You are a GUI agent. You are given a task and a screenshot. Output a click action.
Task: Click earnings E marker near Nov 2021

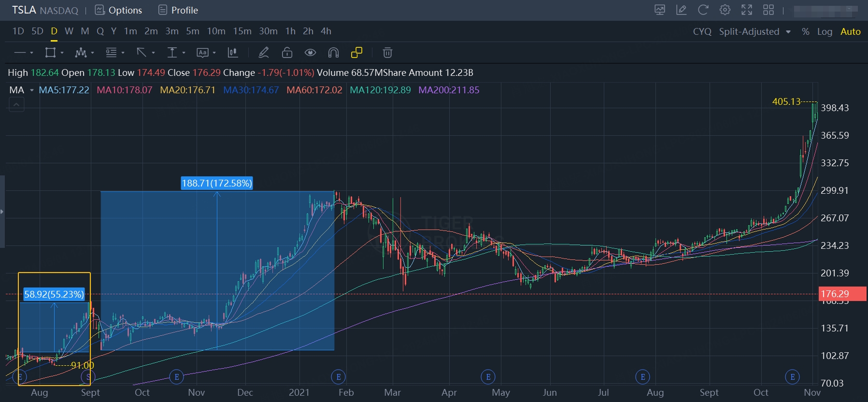(792, 377)
